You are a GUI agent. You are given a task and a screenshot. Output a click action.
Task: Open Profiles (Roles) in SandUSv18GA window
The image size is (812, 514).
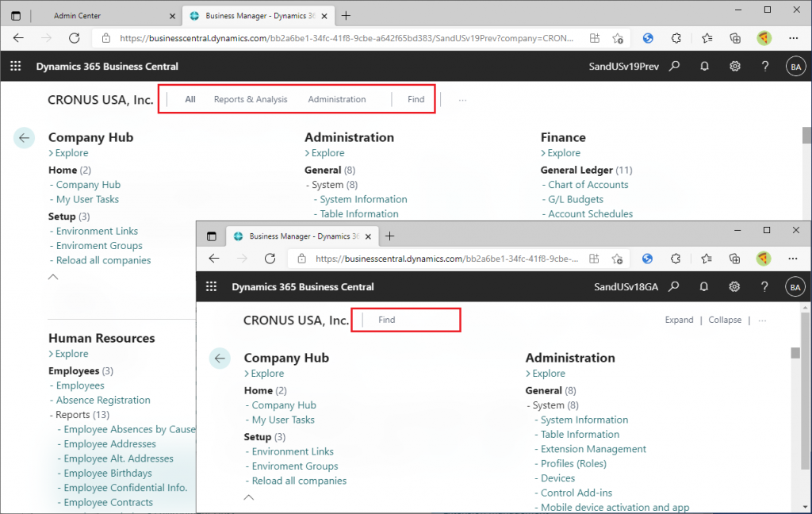click(574, 464)
